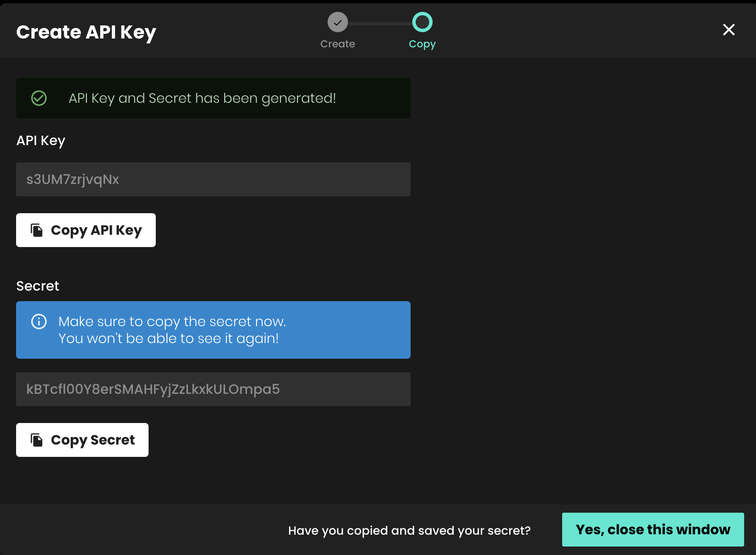Click the 'API Key' section label

(41, 141)
